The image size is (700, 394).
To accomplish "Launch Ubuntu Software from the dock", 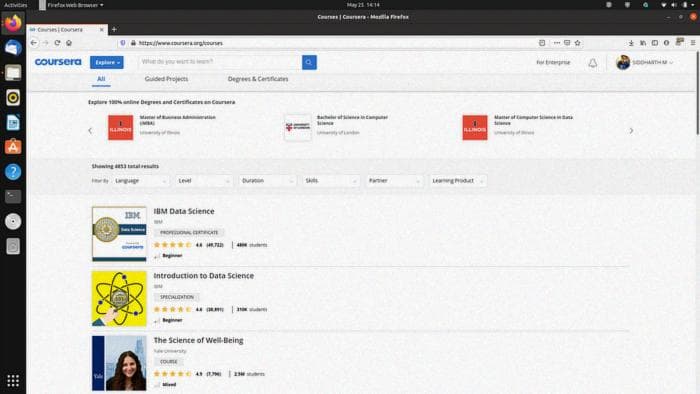I will [13, 147].
